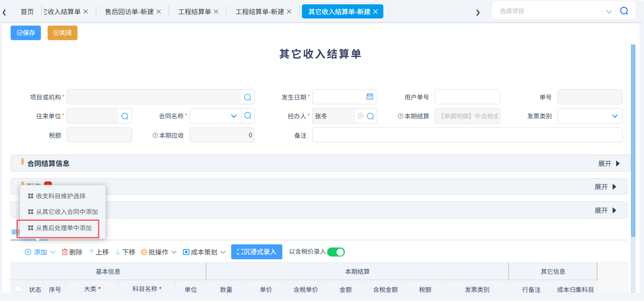This screenshot has height=301, width=644.
Task: Toggle the 以含税价录入 switch
Action: tap(336, 252)
